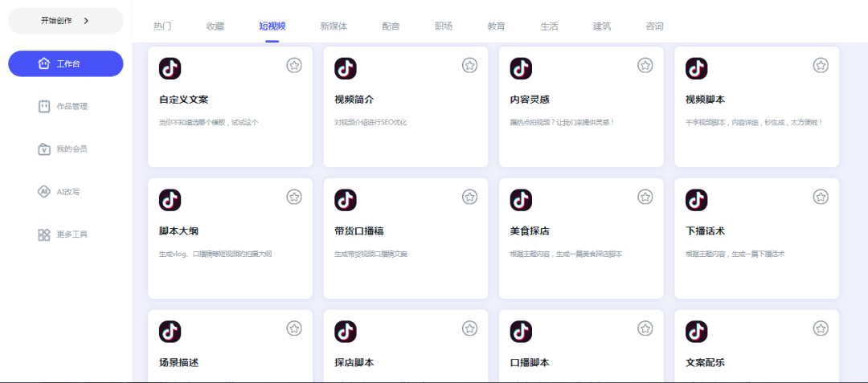The image size is (868, 383).
Task: Click the TikTok icon on 美食探店 card
Action: tap(521, 200)
